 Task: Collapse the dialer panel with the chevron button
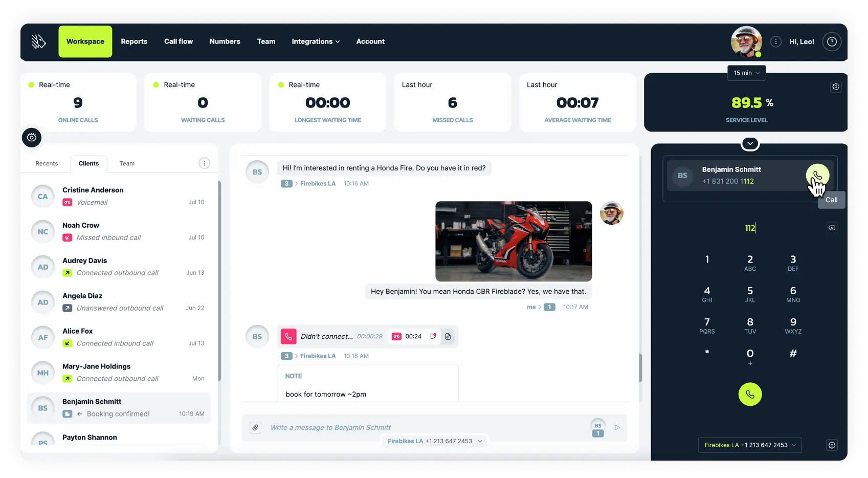click(x=750, y=144)
